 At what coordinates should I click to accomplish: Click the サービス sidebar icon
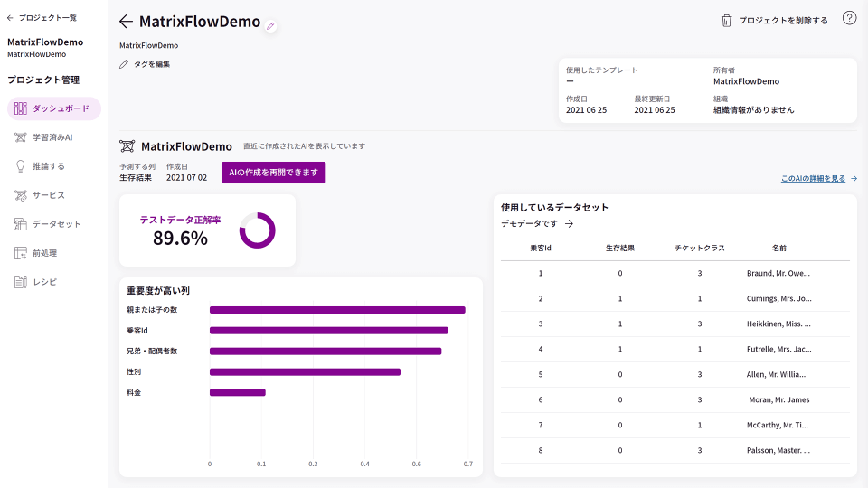pos(21,195)
